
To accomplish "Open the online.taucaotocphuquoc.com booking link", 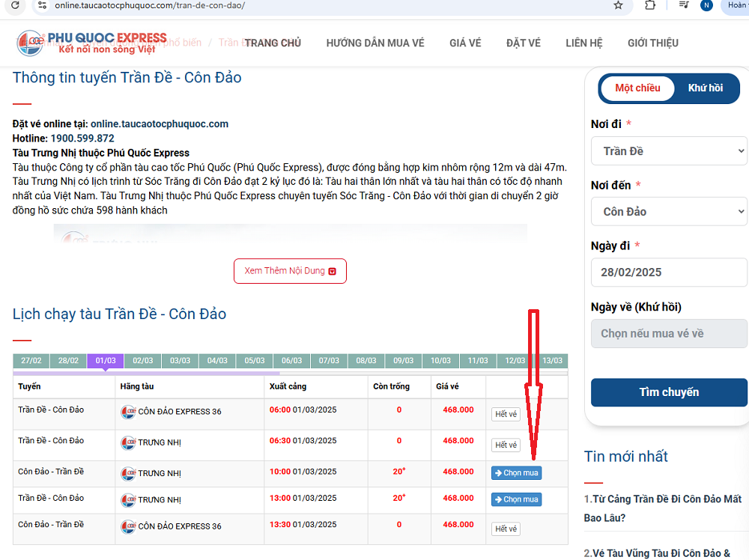I will click(160, 124).
